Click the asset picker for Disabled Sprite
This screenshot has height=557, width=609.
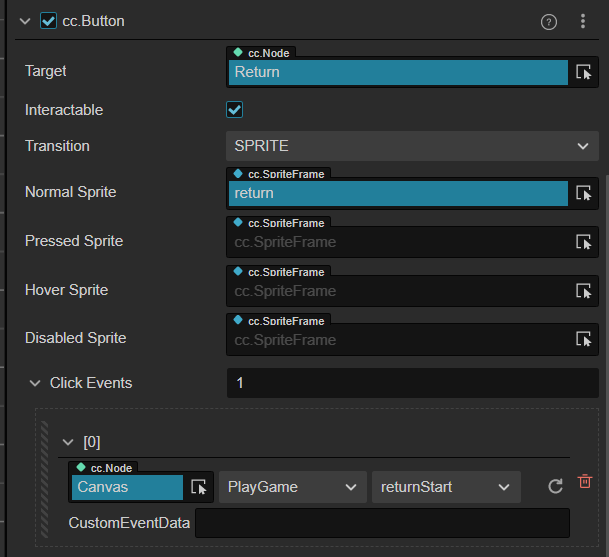(584, 340)
